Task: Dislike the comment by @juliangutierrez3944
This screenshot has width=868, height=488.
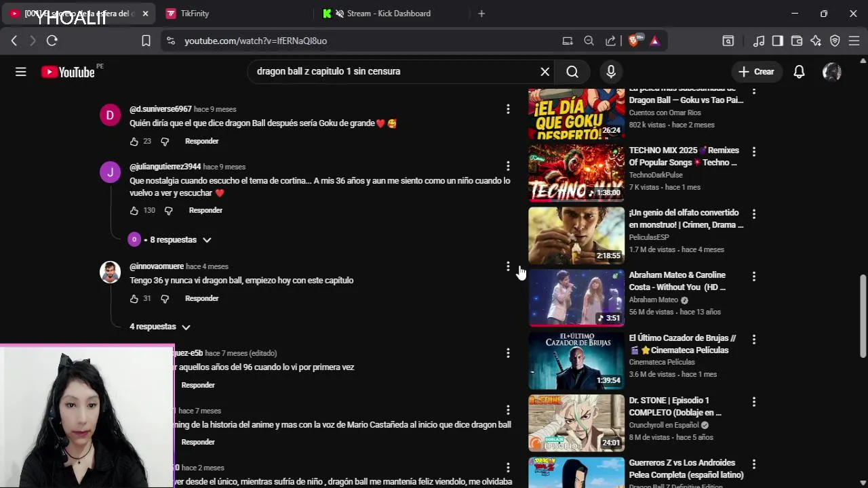Action: click(169, 210)
